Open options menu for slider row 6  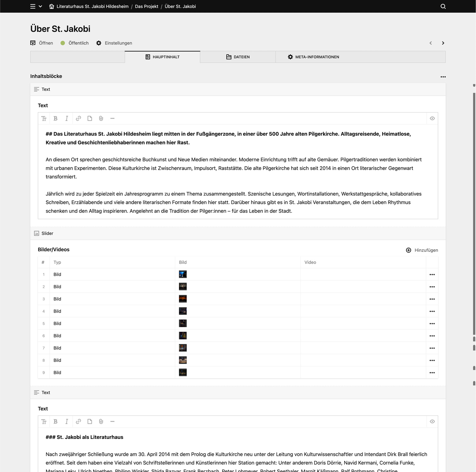point(432,336)
